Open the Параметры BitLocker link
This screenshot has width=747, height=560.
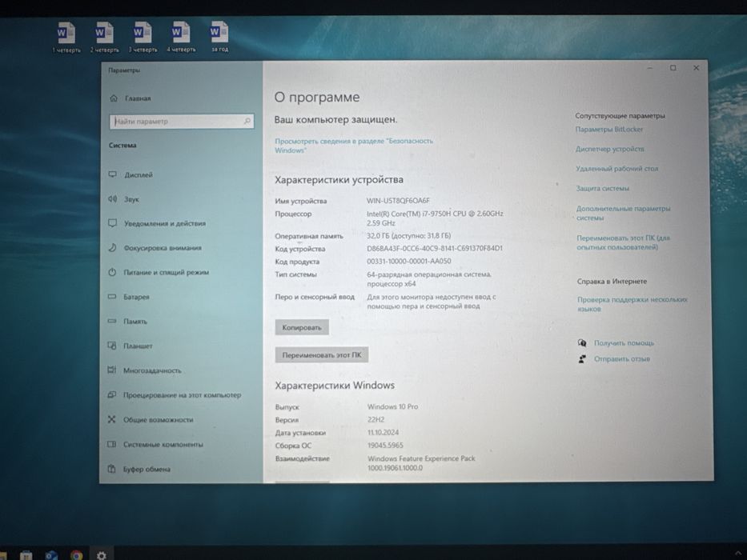click(x=608, y=129)
